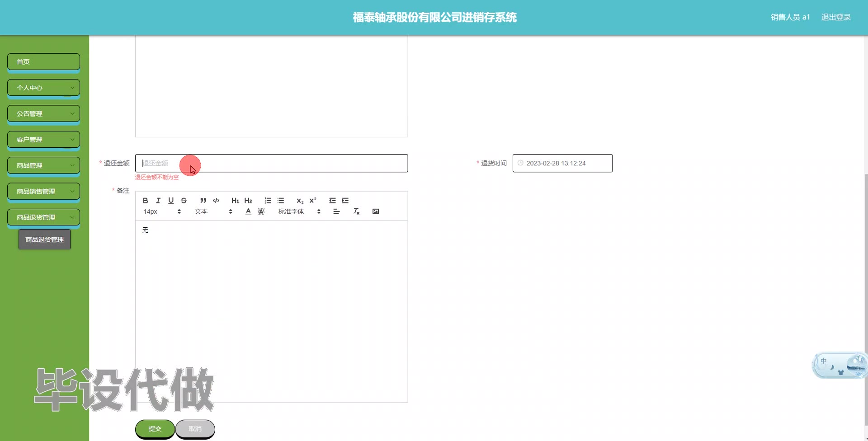Open the 标准字体 font family dropdown
868x441 pixels.
pos(300,211)
